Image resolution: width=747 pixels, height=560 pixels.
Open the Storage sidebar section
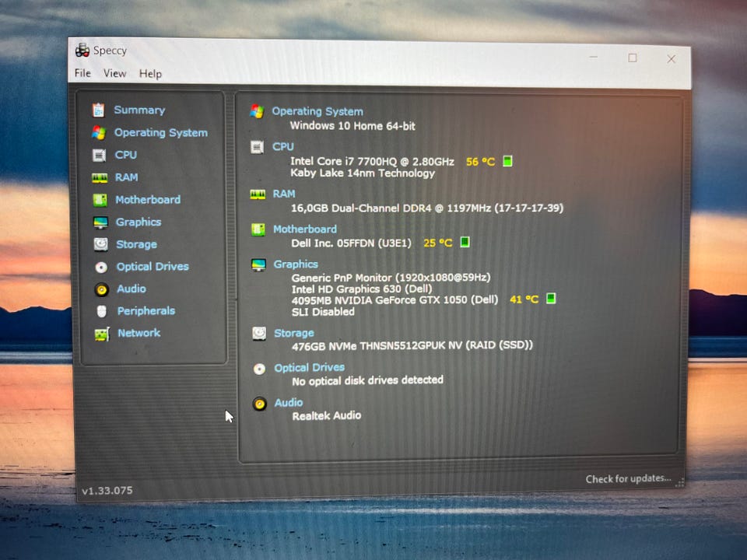click(137, 244)
